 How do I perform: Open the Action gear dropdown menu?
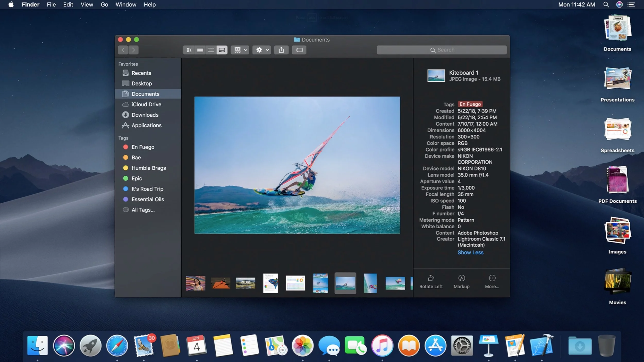(261, 50)
